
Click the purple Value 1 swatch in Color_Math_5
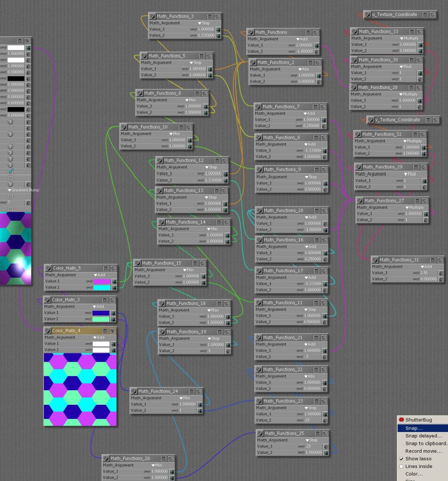pyautogui.click(x=102, y=281)
